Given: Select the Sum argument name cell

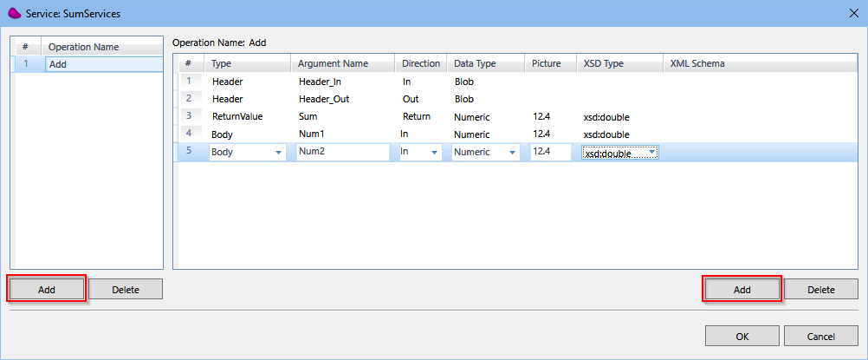Looking at the screenshot, I should coord(308,117).
